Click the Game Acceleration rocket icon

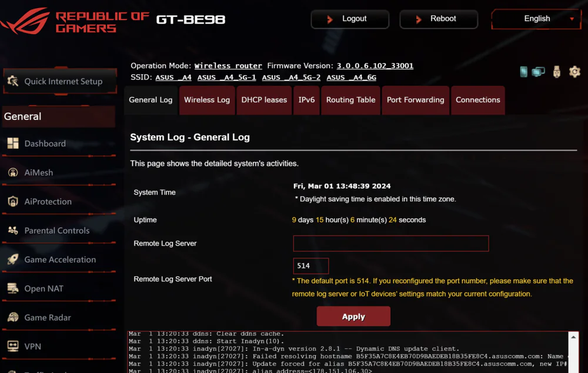point(13,259)
